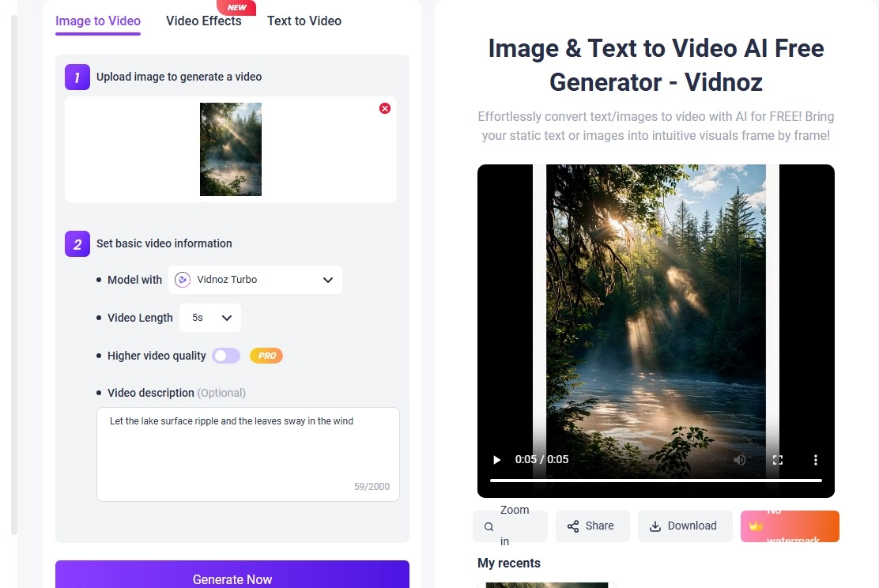
Task: Click the Vidnoz Turbo model logo icon
Action: [183, 280]
